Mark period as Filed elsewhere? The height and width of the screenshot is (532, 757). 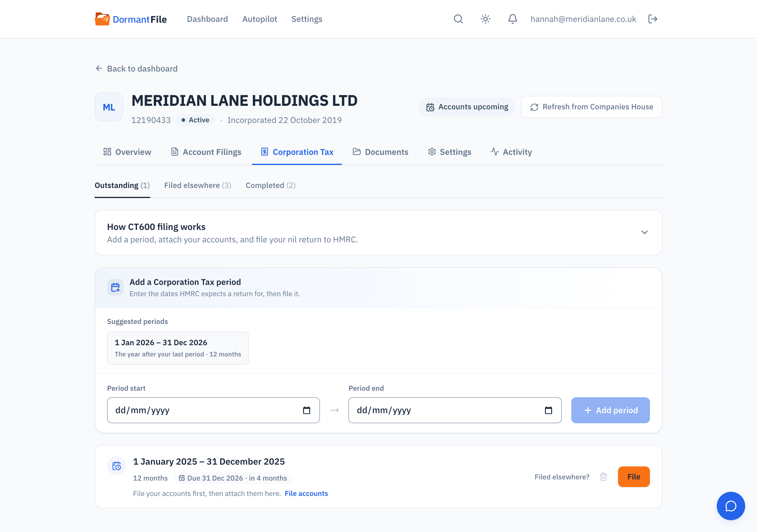pyautogui.click(x=562, y=477)
